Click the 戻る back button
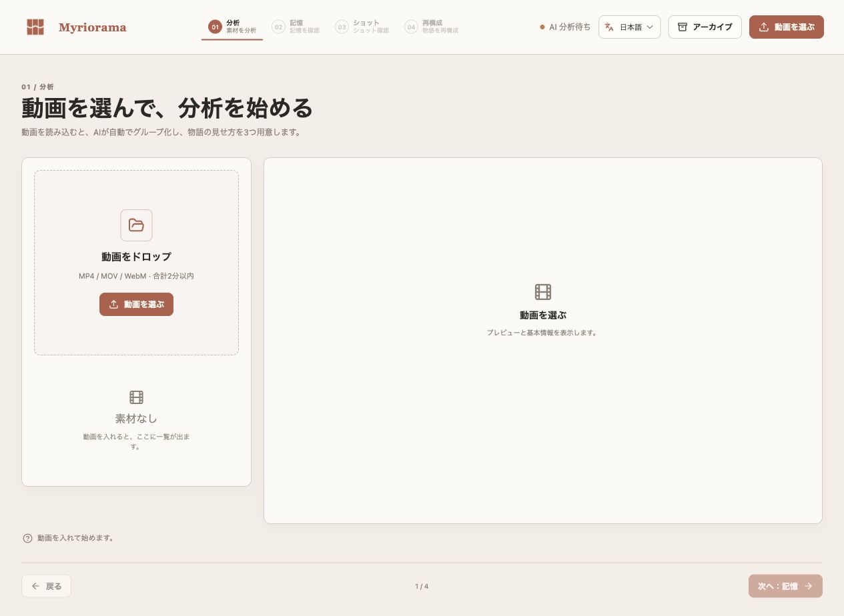The height and width of the screenshot is (616, 844). tap(46, 586)
